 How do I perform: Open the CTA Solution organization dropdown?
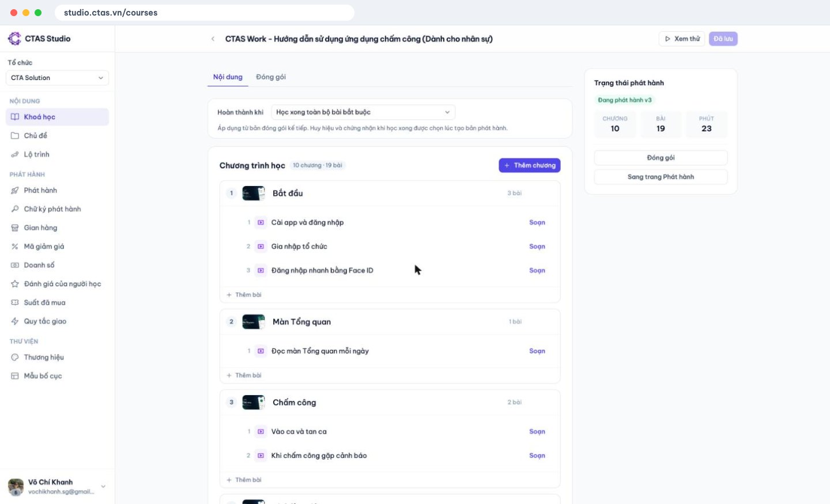click(57, 78)
